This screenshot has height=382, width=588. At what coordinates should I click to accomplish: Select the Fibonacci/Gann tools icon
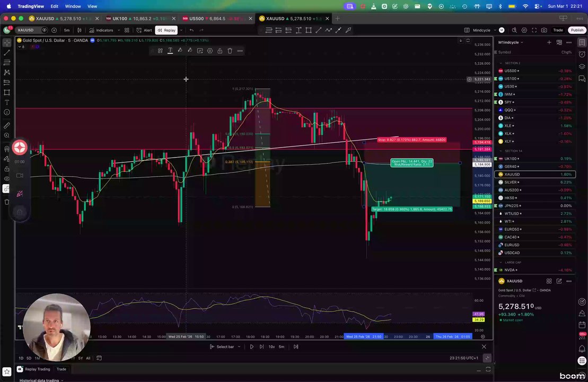click(7, 62)
